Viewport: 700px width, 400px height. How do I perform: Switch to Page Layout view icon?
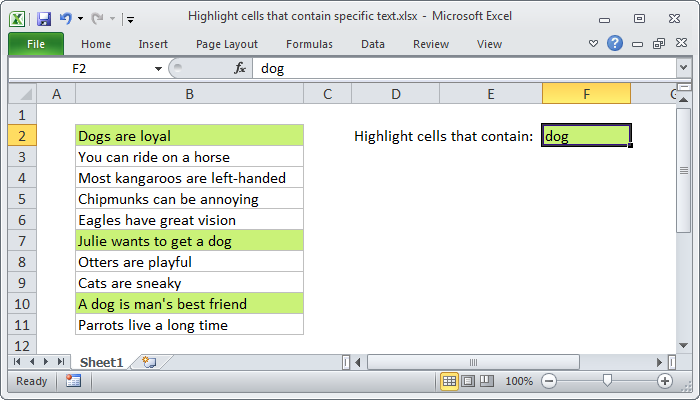coord(468,381)
